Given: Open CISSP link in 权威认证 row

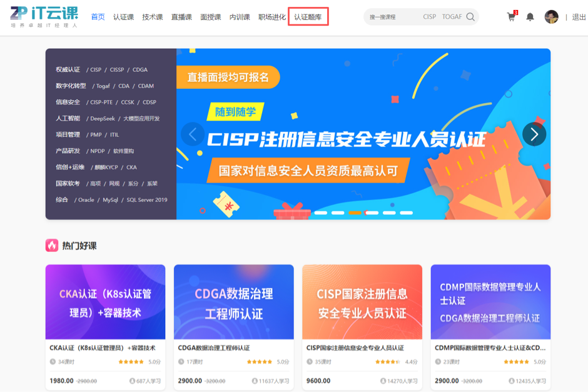Looking at the screenshot, I should click(x=116, y=69).
